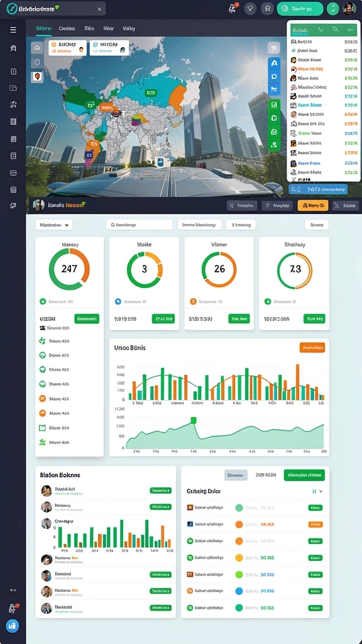Open the user avatar in the top-right corner
This screenshot has width=362, height=644.
coord(349,8)
